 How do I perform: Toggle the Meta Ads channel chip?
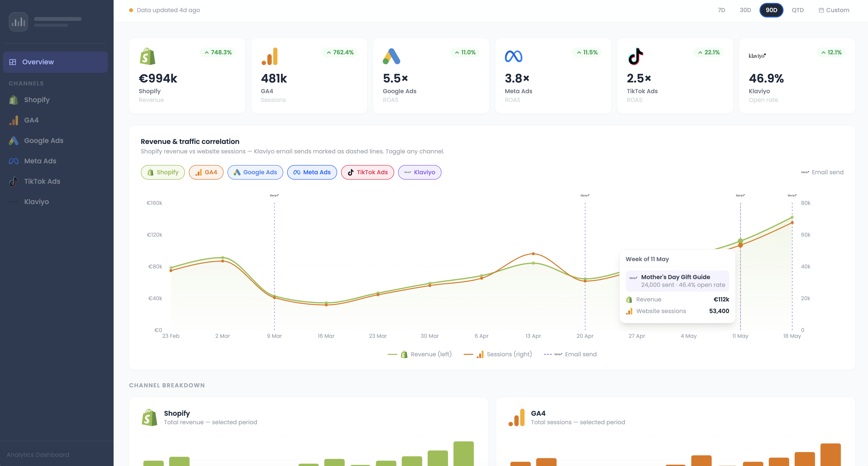point(312,172)
